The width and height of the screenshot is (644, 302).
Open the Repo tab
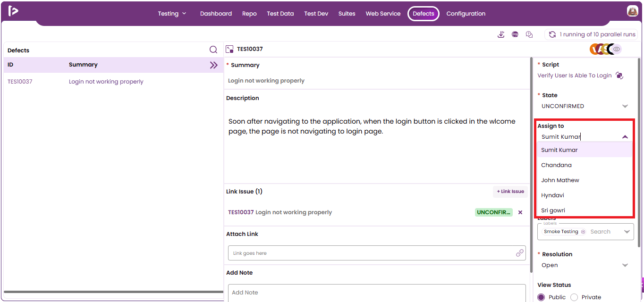pos(249,14)
